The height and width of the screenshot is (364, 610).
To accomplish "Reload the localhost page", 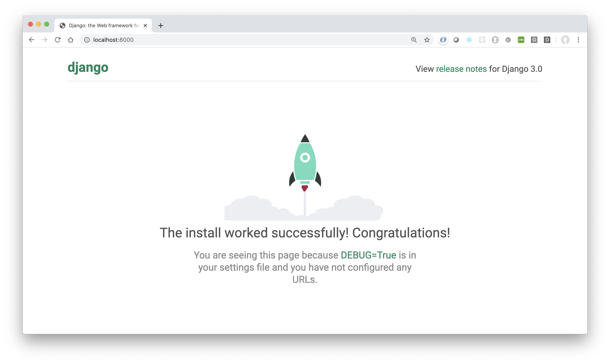I will pos(58,40).
